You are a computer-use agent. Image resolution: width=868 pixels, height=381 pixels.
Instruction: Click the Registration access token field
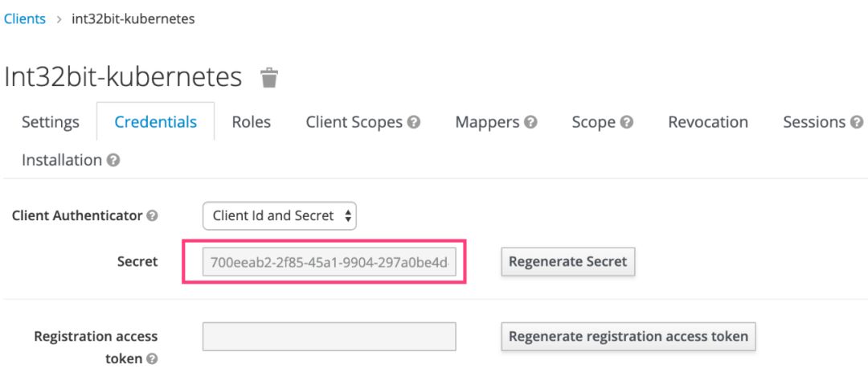[330, 337]
